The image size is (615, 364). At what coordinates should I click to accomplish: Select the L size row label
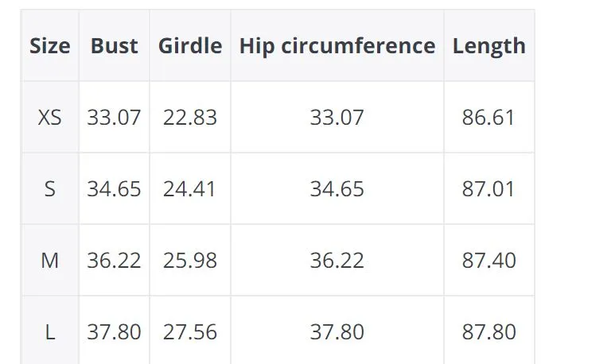point(50,332)
